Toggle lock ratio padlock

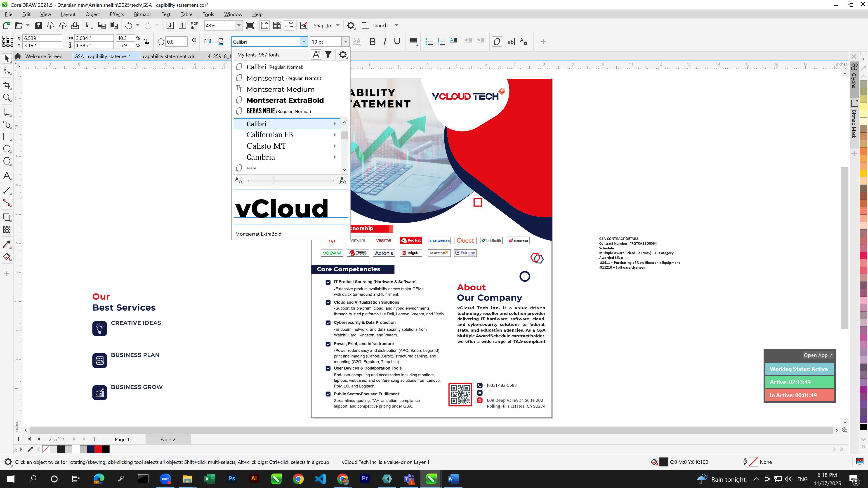146,42
